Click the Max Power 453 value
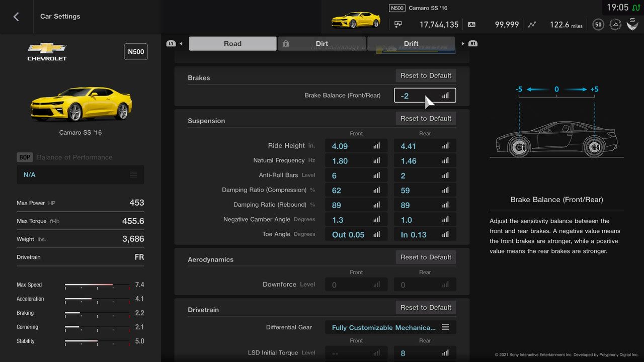The width and height of the screenshot is (644, 362). 137,203
